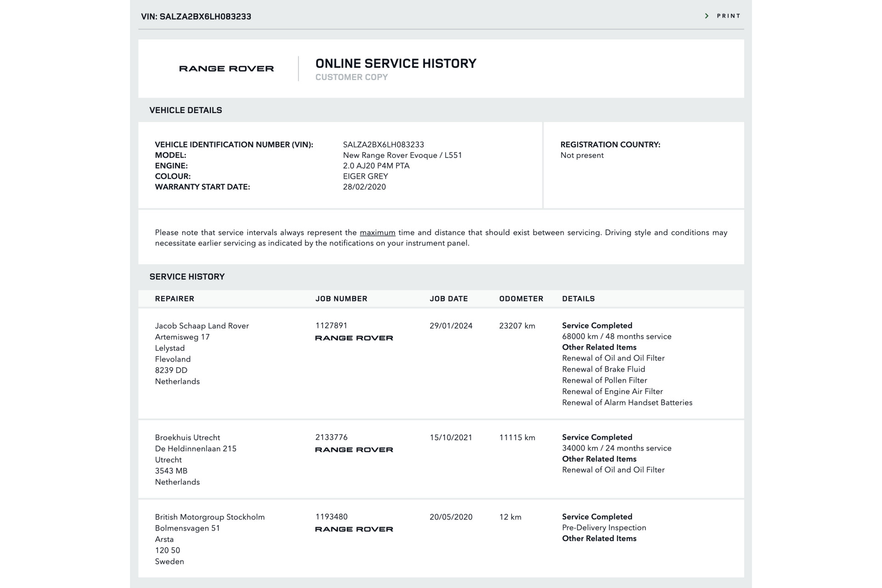Click job date 29/01/2024
Image resolution: width=882 pixels, height=588 pixels.
tap(451, 326)
